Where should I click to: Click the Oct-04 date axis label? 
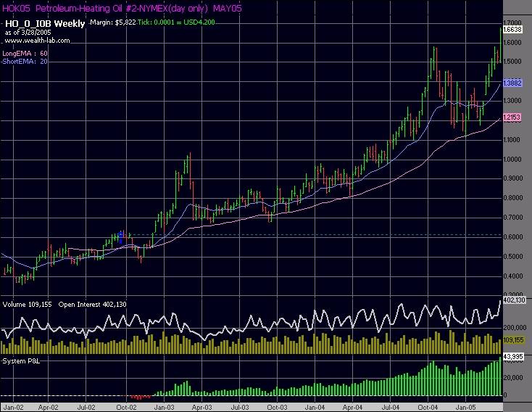click(x=428, y=407)
